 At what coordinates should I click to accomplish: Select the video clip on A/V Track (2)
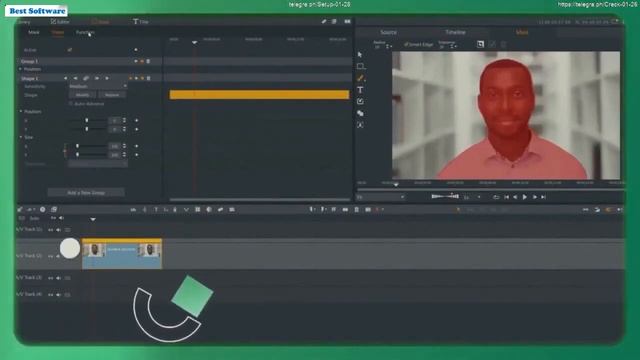(122, 253)
